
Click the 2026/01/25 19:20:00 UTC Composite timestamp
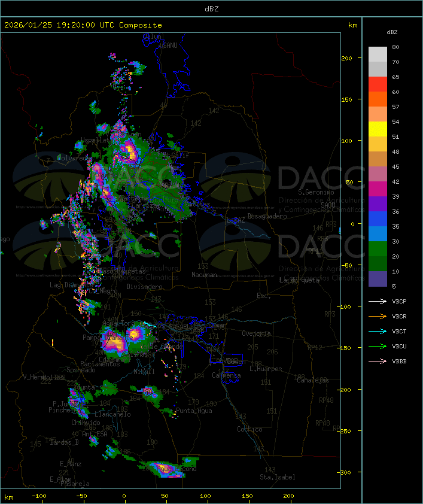click(x=83, y=25)
